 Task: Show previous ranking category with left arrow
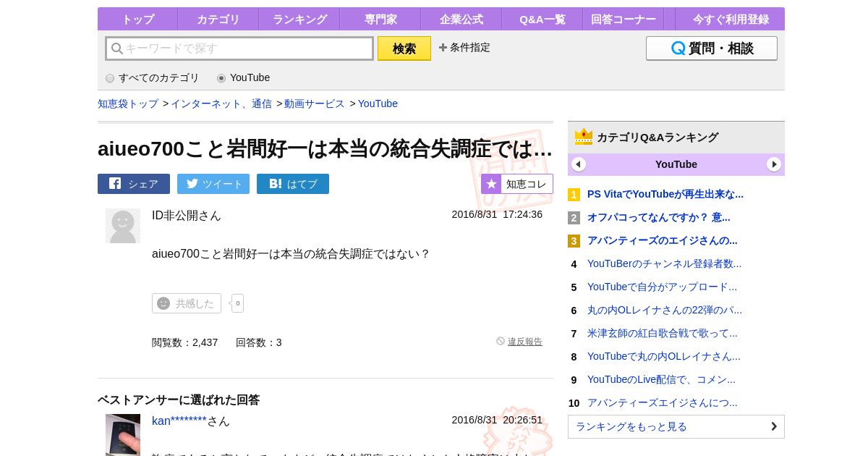point(579,164)
